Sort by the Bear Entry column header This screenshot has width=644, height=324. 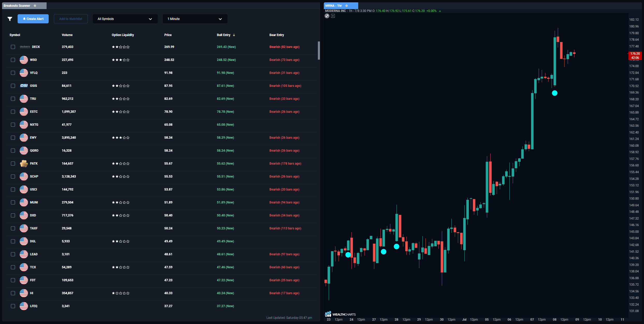click(x=277, y=35)
